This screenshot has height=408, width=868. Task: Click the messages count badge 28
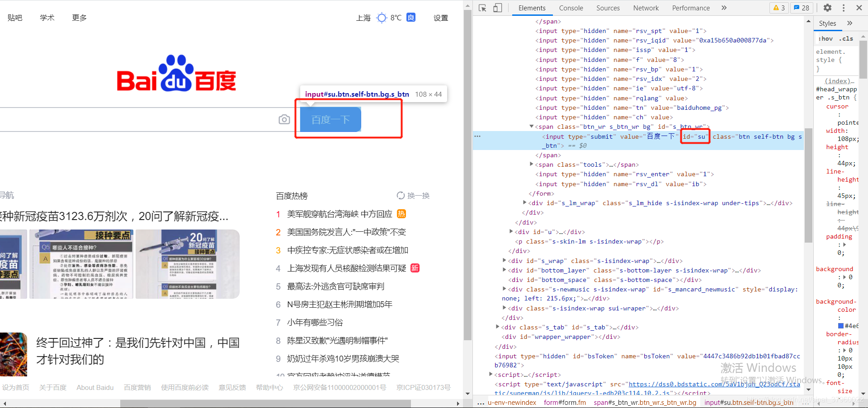(x=802, y=8)
